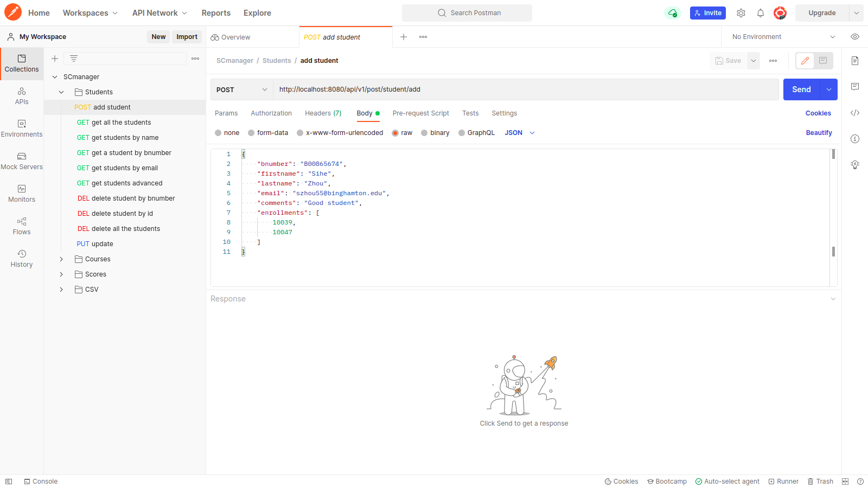The image size is (868, 488).
Task: Switch to the edit (pencil) mode
Action: pos(805,61)
